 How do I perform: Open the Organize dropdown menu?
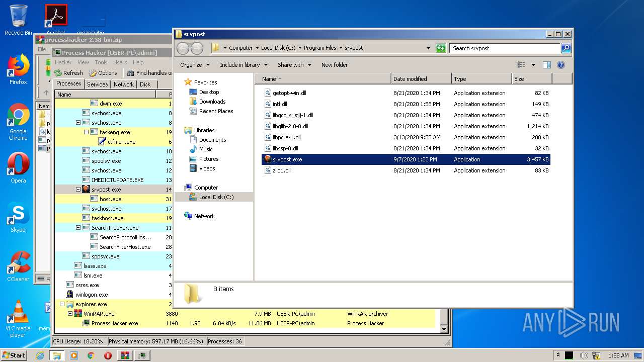pyautogui.click(x=195, y=65)
